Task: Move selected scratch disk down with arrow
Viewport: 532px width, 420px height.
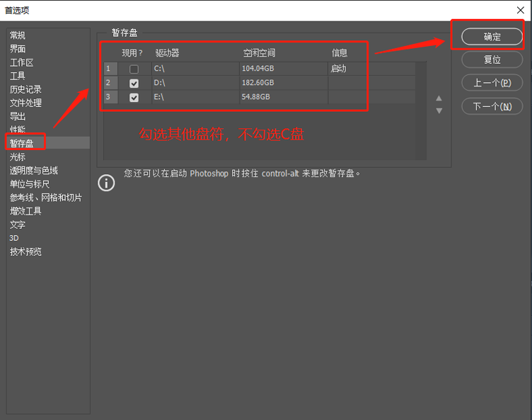Action: (439, 110)
